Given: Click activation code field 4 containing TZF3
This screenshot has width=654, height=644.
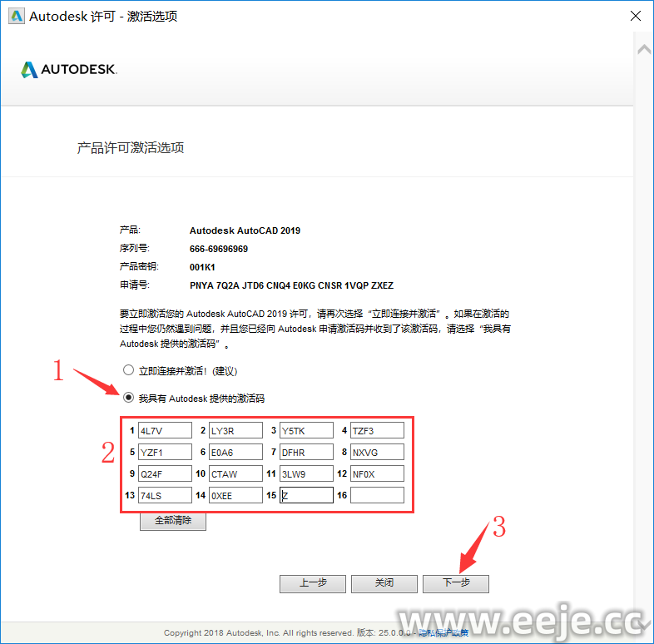Looking at the screenshot, I should (377, 431).
